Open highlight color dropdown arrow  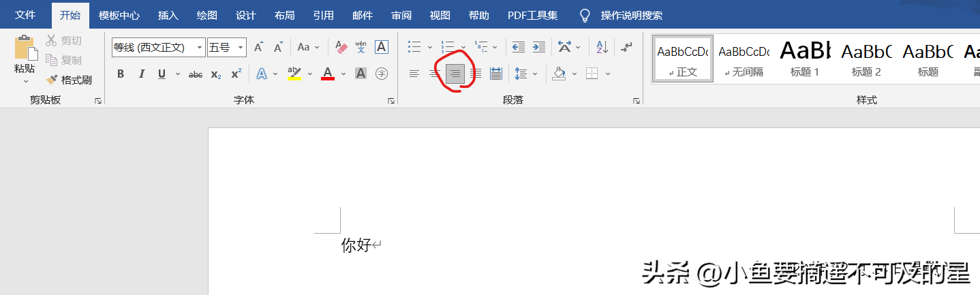(309, 74)
